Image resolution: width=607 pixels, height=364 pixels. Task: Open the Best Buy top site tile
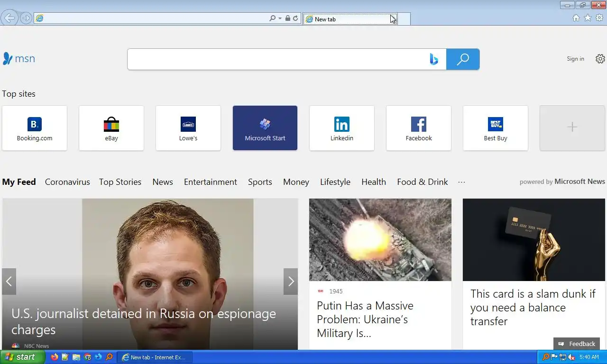pyautogui.click(x=496, y=128)
